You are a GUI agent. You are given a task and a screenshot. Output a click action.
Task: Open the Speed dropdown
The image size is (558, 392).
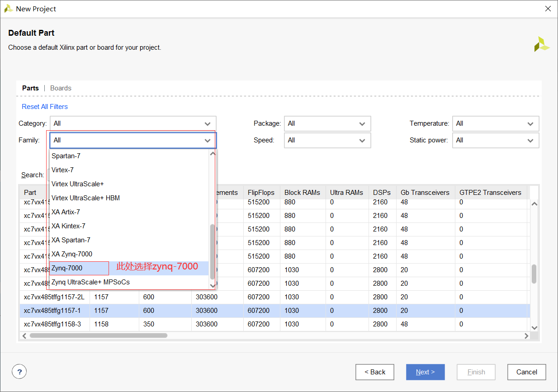pyautogui.click(x=327, y=140)
